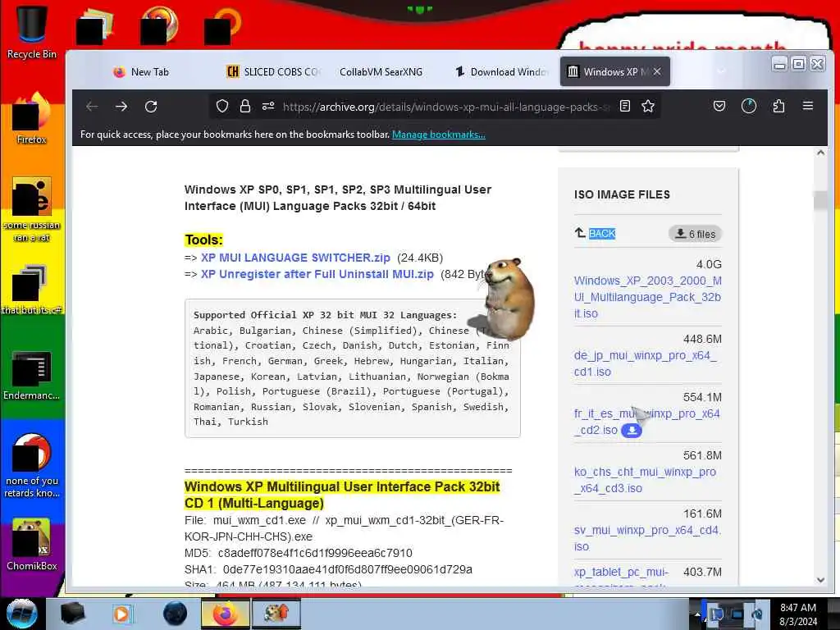Open the extensions puzzle icon
The image size is (840, 630).
click(779, 106)
